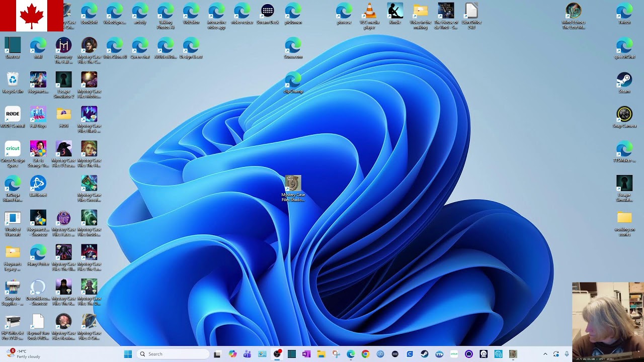Open the artistly desktop shortcut
Viewport: 644px width, 362px height.
pos(140,14)
